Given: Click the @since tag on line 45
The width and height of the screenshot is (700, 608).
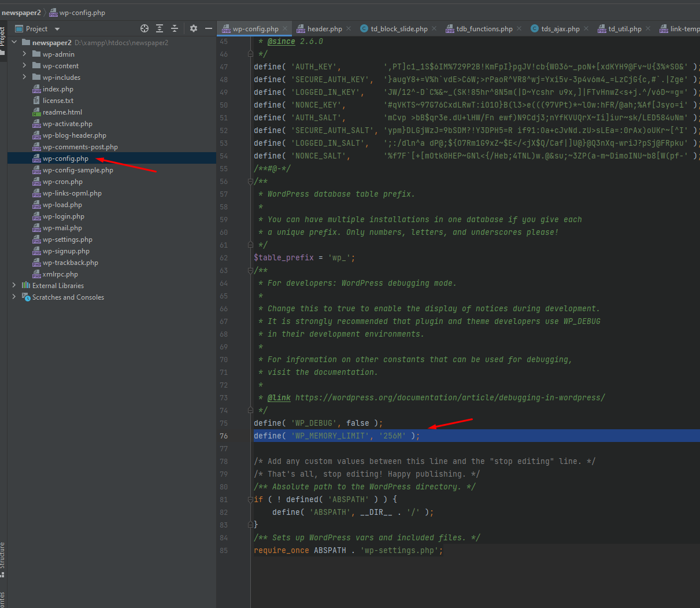Looking at the screenshot, I should coord(282,41).
